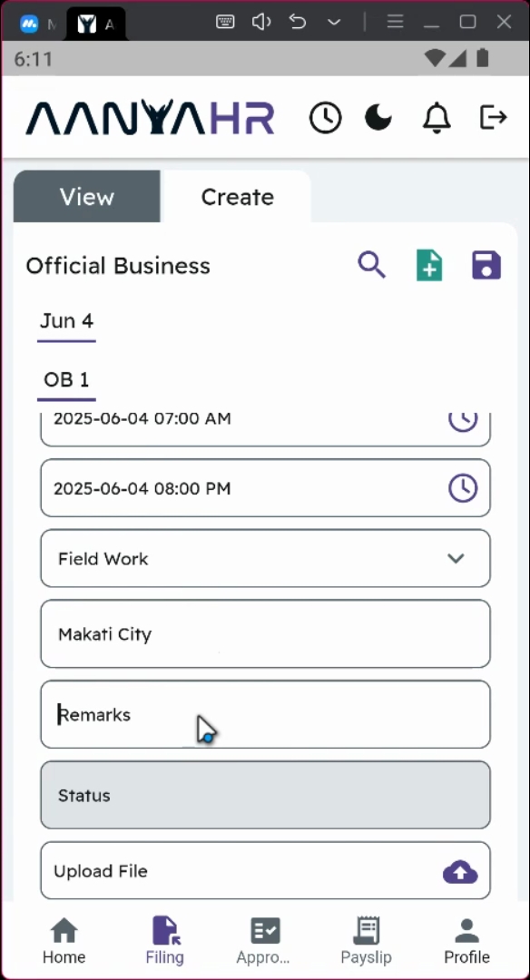Screen dimensions: 530x980
Task: Click the upload cloud icon
Action: coord(460,871)
